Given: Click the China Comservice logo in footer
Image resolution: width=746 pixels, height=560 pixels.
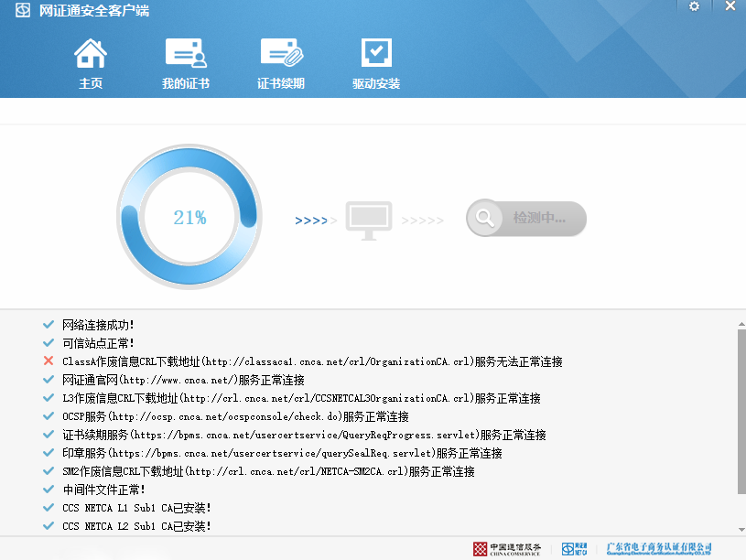Looking at the screenshot, I should click(507, 548).
